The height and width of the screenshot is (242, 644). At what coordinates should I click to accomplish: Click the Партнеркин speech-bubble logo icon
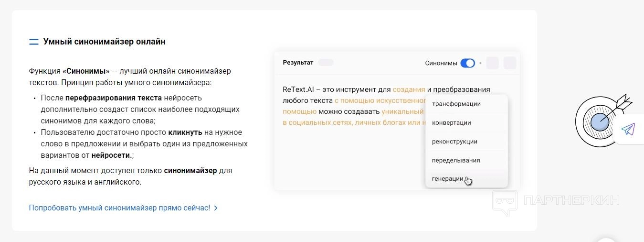coord(505,202)
